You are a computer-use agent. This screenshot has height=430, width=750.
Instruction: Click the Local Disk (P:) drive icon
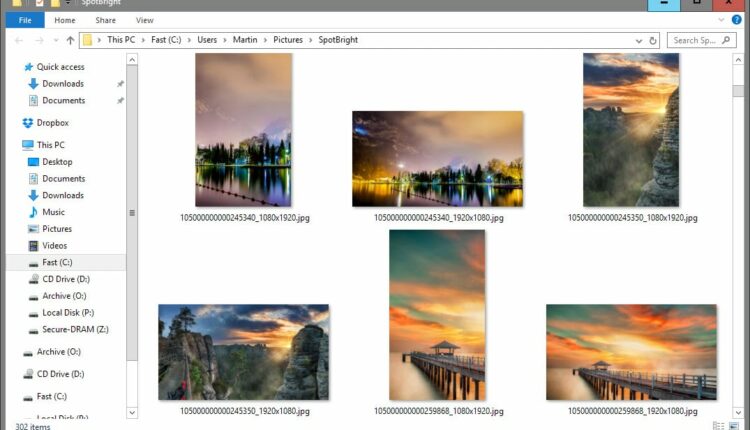[33, 314]
